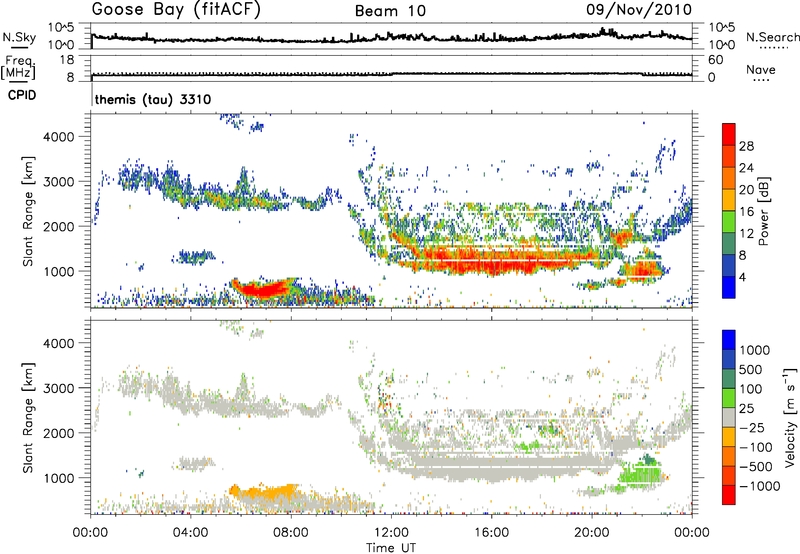This screenshot has width=800, height=554.
Task: Click the "Velocity [m s-1]" colorbar title
Action: click(x=790, y=417)
